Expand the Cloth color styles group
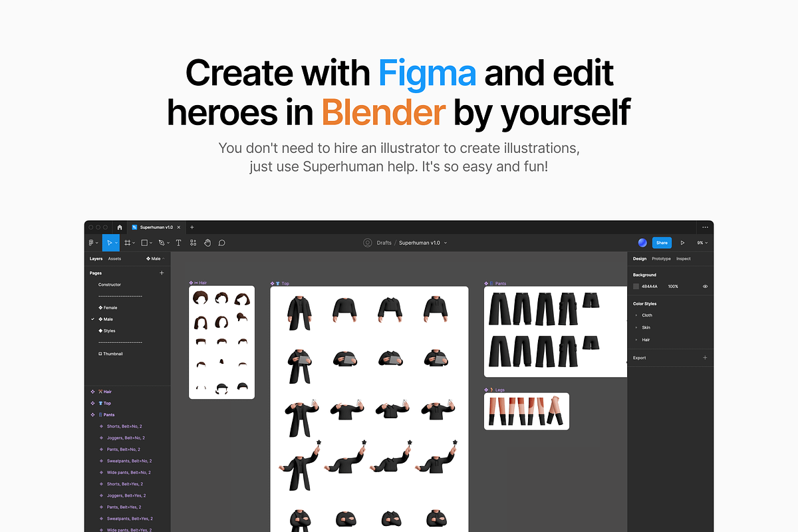The image size is (798, 532). pos(636,315)
